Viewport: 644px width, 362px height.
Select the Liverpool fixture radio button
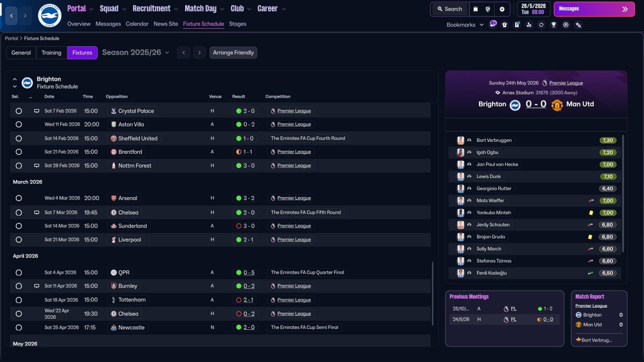19,240
